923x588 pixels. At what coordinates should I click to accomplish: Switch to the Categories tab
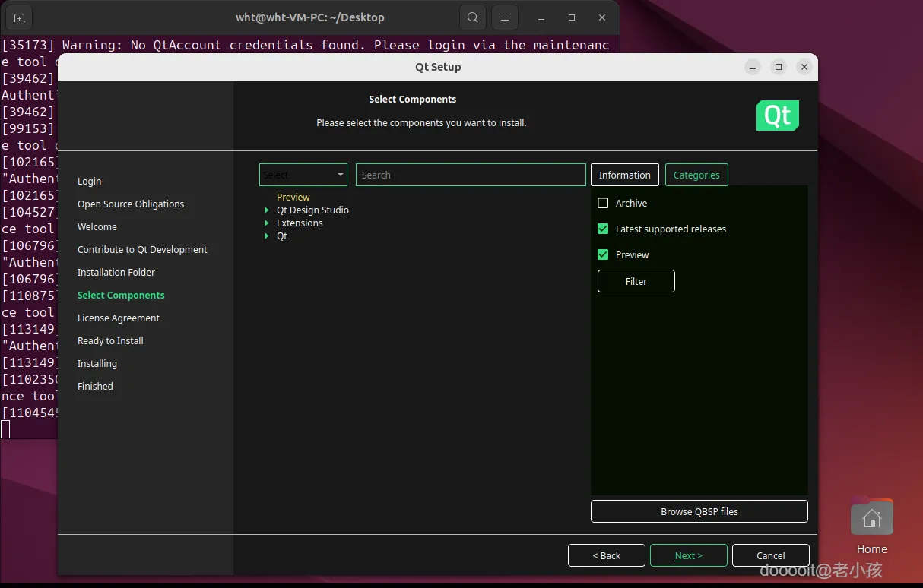coord(696,175)
